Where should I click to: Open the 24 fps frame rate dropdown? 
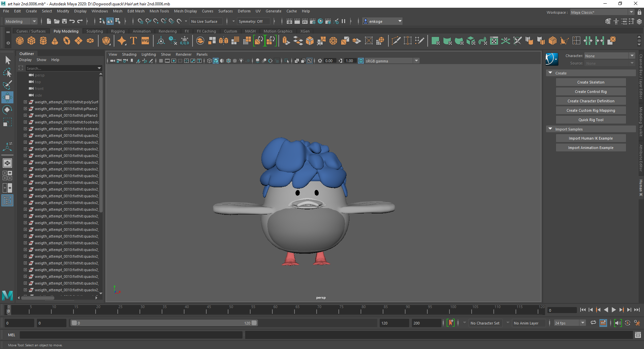point(570,323)
